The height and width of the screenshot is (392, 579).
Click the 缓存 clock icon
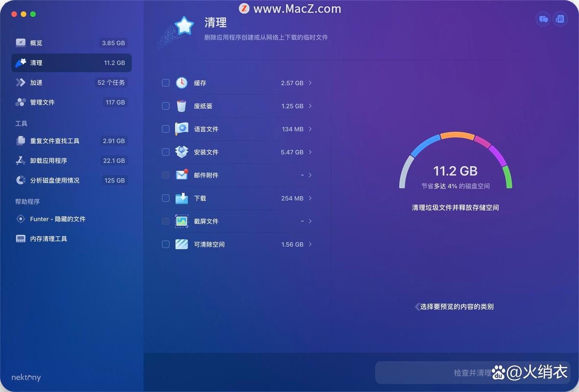coord(182,83)
